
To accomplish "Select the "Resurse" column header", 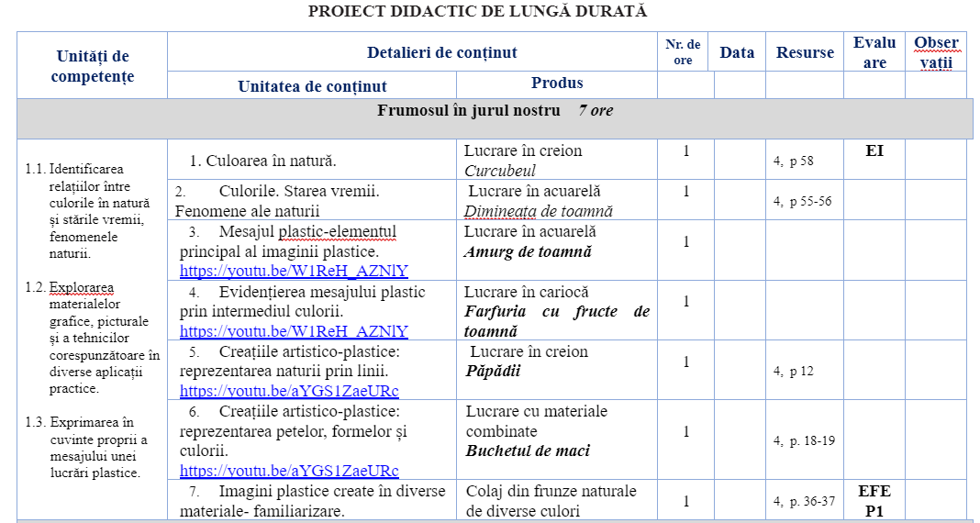I will click(804, 53).
